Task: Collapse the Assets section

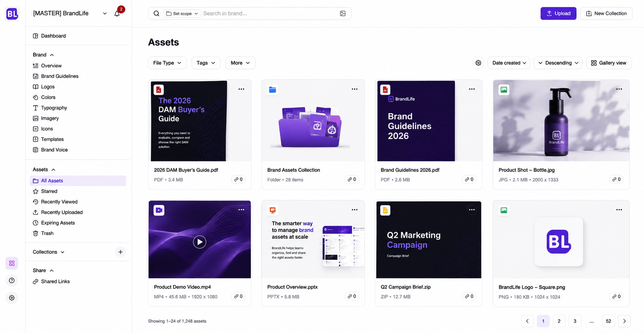Action: pyautogui.click(x=44, y=170)
